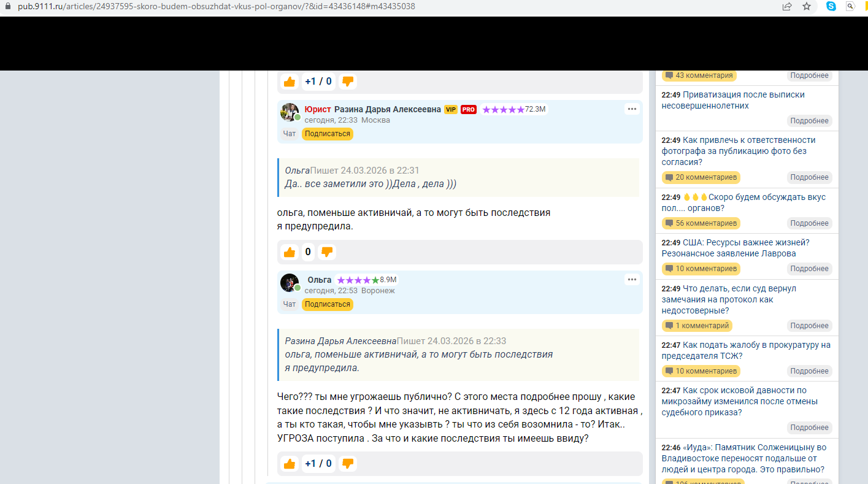This screenshot has height=484, width=868.
Task: Click the lock icon beside the URL
Action: (8, 6)
